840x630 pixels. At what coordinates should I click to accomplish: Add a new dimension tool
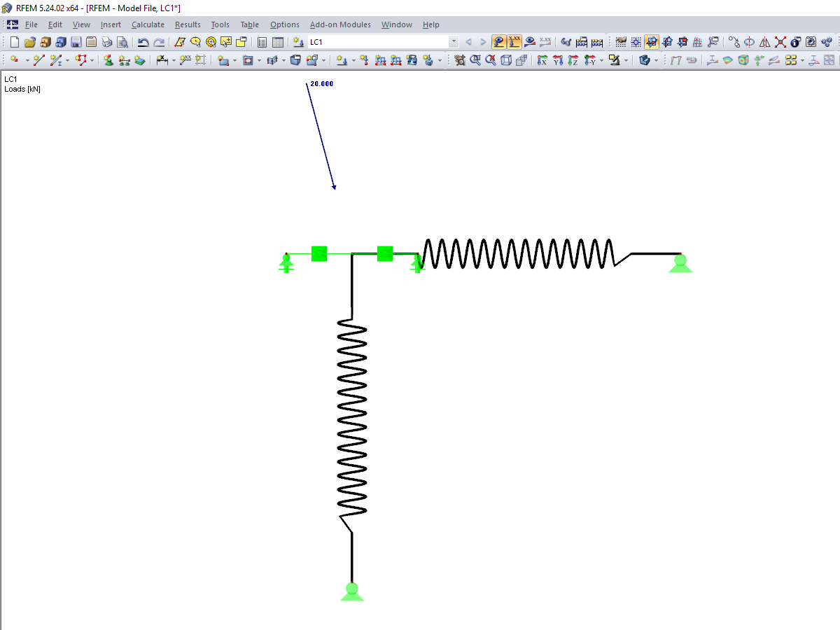(x=162, y=60)
